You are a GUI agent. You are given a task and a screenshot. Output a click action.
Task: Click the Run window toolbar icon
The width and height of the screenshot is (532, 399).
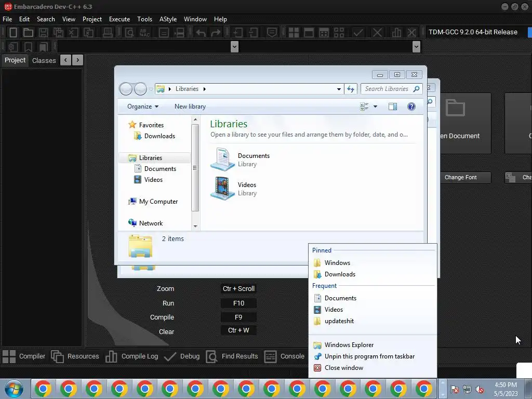309,33
